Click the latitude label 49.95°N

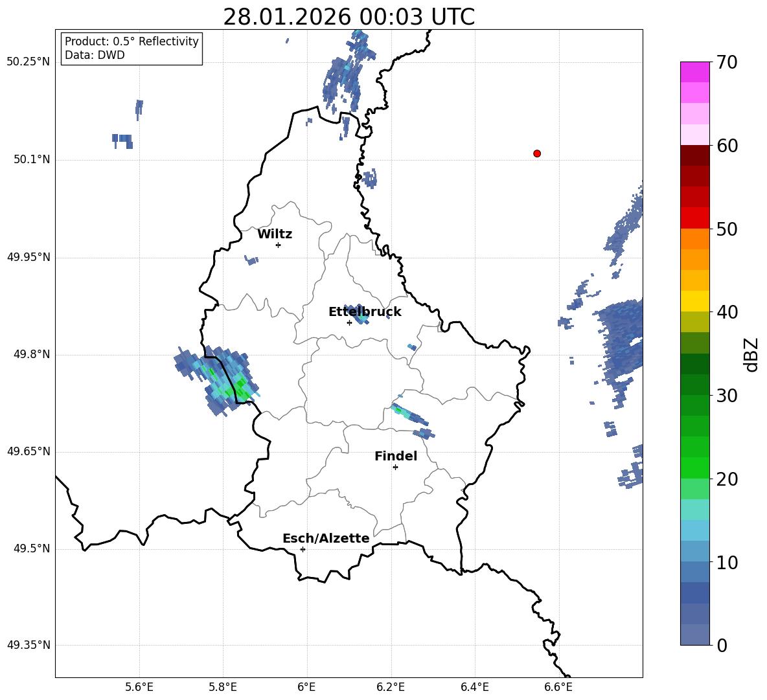[29, 257]
